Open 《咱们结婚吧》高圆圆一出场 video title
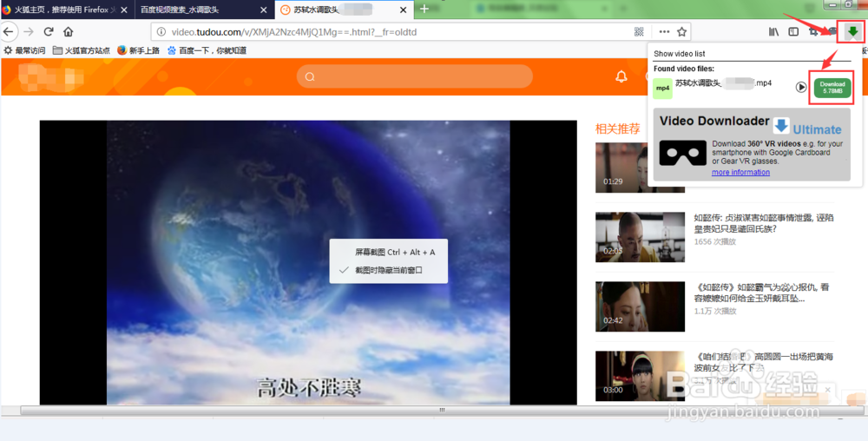868x441 pixels. [763, 362]
